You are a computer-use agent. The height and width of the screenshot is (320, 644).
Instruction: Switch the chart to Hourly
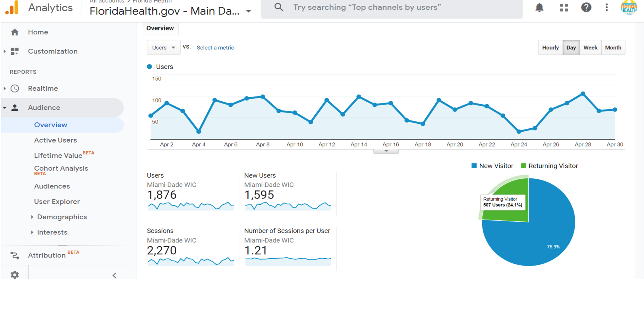(550, 47)
